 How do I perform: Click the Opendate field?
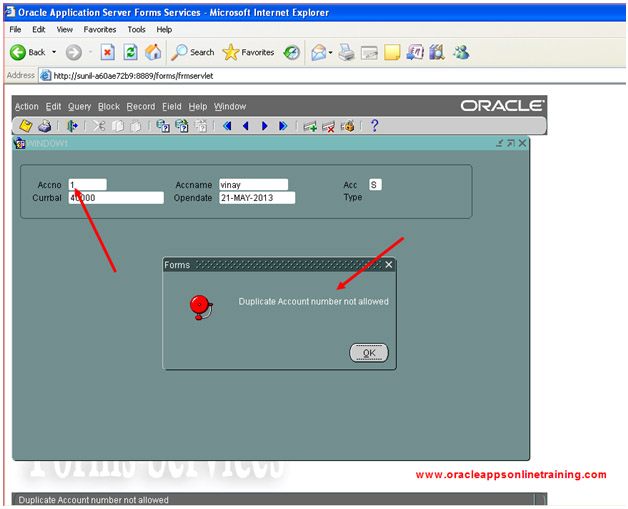click(x=257, y=198)
